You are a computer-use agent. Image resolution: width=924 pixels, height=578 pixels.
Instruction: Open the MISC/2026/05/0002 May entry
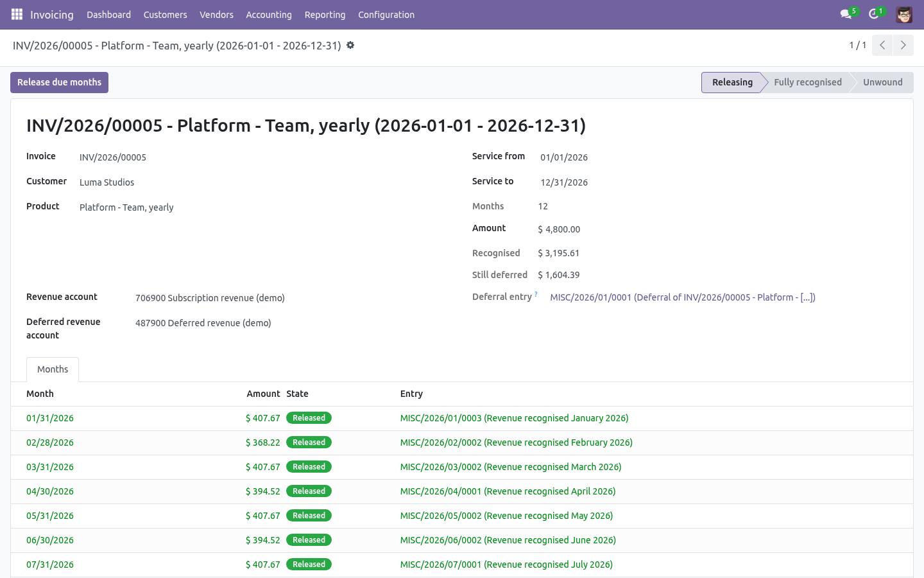pyautogui.click(x=506, y=516)
